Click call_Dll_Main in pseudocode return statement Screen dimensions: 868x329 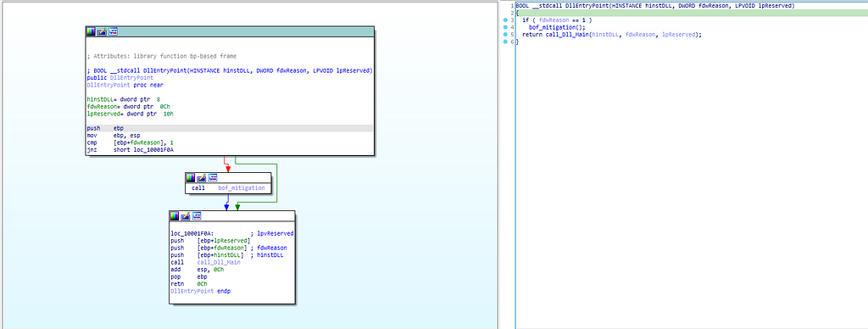(x=567, y=34)
